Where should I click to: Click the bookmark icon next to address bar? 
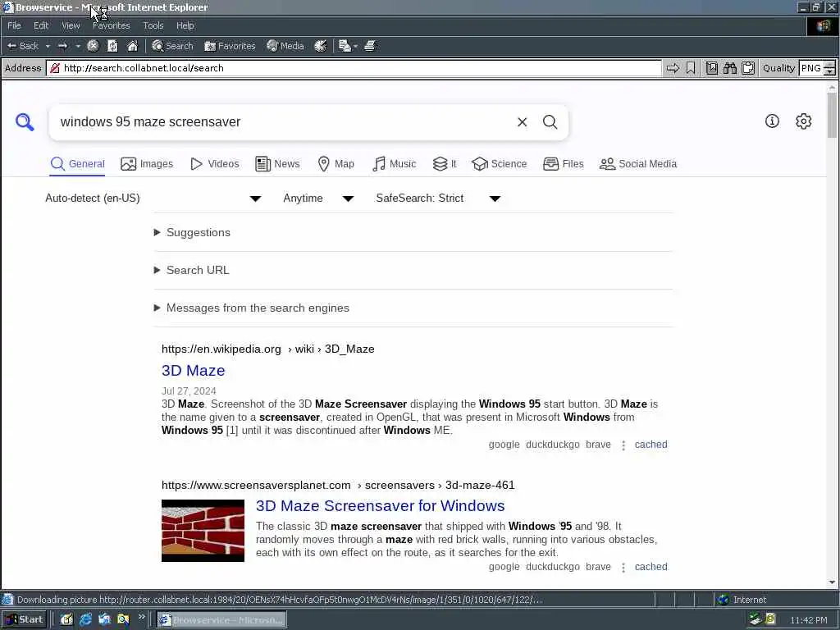point(691,68)
